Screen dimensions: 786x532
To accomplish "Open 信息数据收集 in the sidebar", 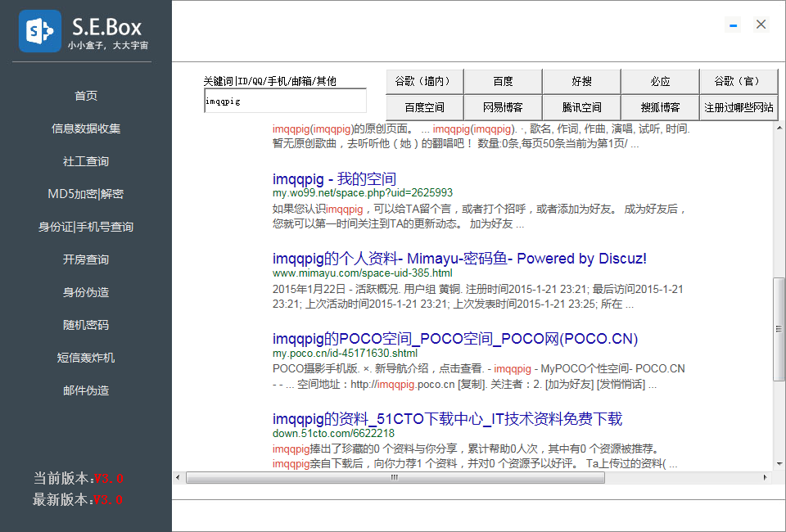I will [86, 128].
